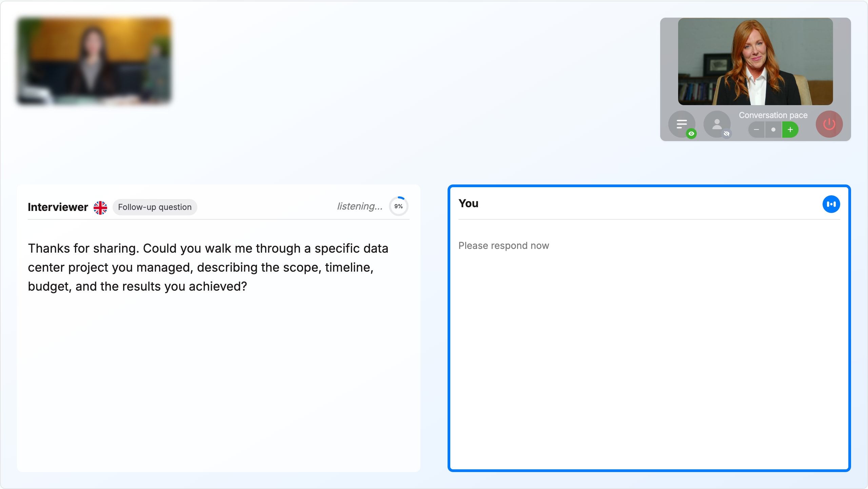The image size is (868, 489).
Task: Click the person avatar icon
Action: (717, 124)
